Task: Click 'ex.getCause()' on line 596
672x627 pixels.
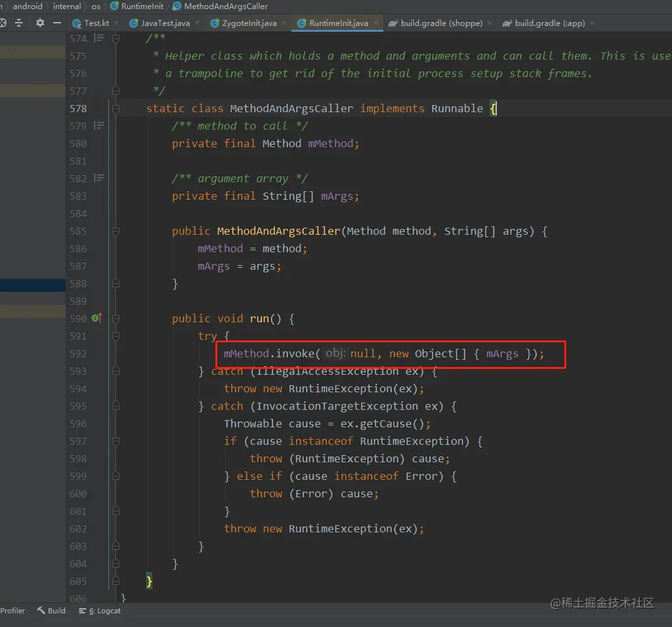Action: [382, 423]
